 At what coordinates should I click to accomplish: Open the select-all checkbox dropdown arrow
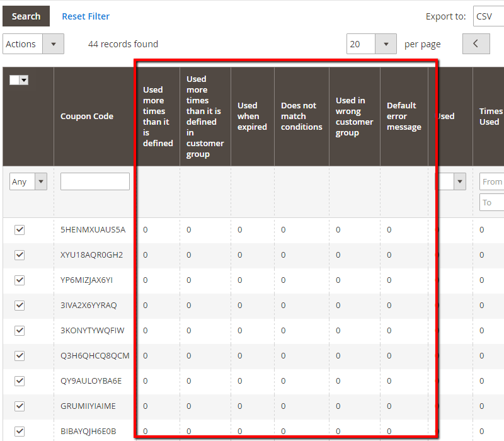tap(24, 80)
